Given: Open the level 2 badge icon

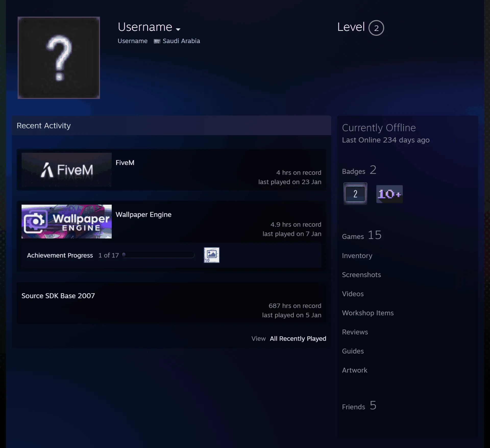Looking at the screenshot, I should click(x=355, y=194).
